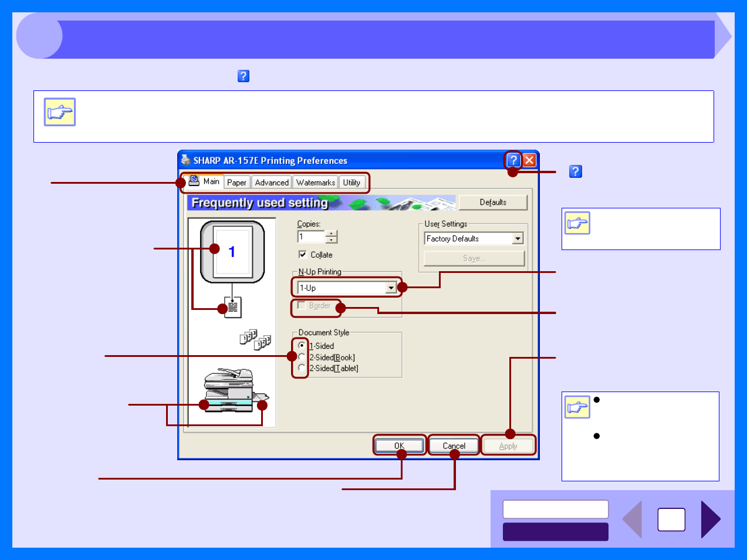Decrease copies with the down arrow
The height and width of the screenshot is (560, 747).
332,240
